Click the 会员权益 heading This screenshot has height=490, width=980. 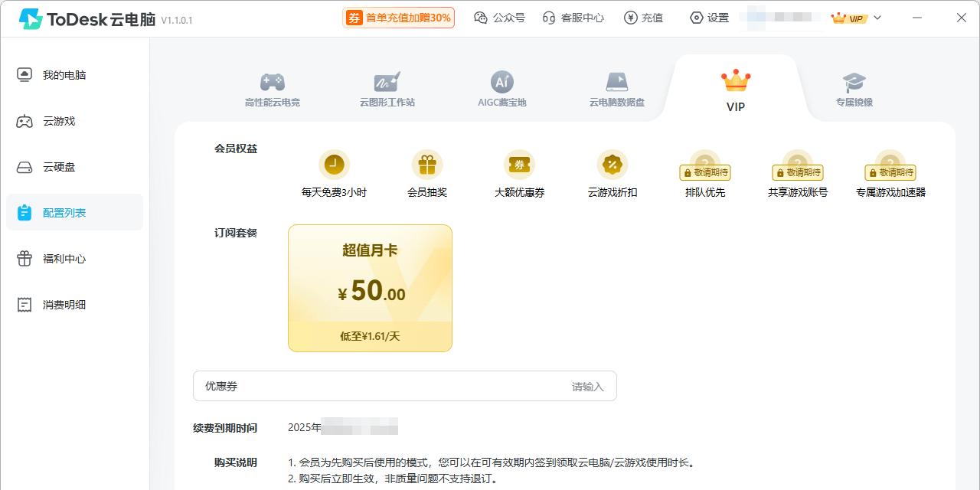pyautogui.click(x=236, y=149)
